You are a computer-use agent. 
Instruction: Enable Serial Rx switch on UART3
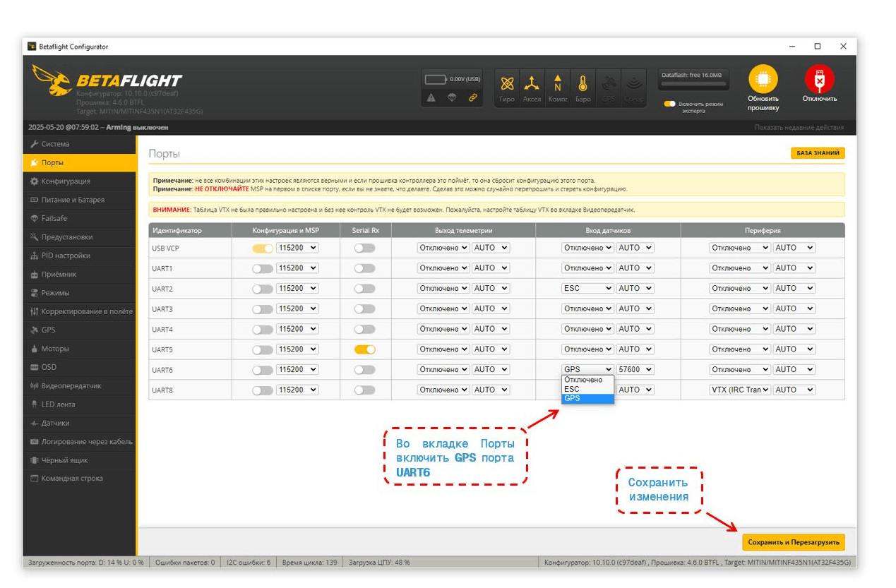(x=365, y=309)
